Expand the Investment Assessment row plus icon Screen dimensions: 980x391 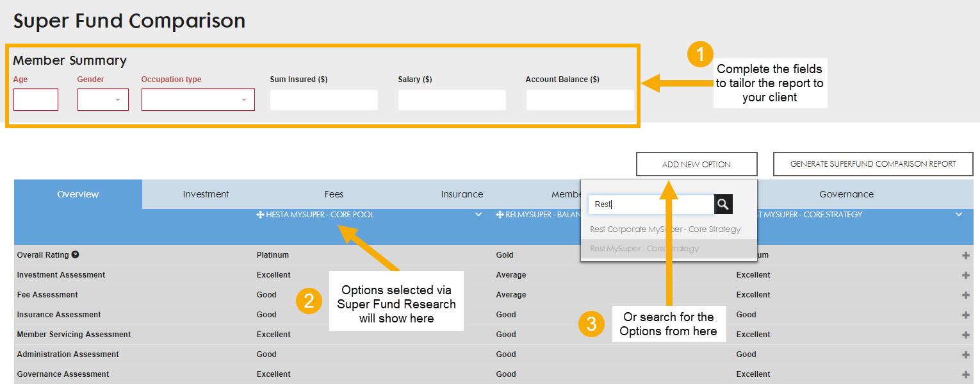point(966,275)
